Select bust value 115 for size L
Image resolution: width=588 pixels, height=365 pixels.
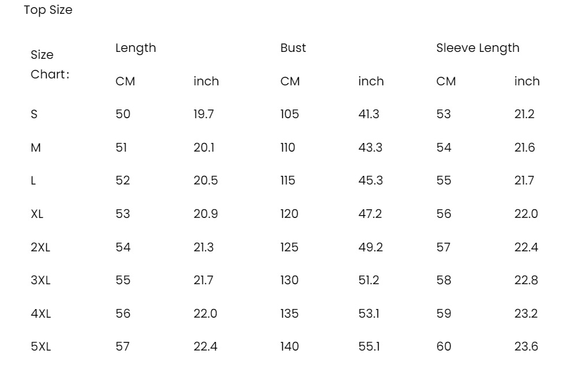pos(288,181)
